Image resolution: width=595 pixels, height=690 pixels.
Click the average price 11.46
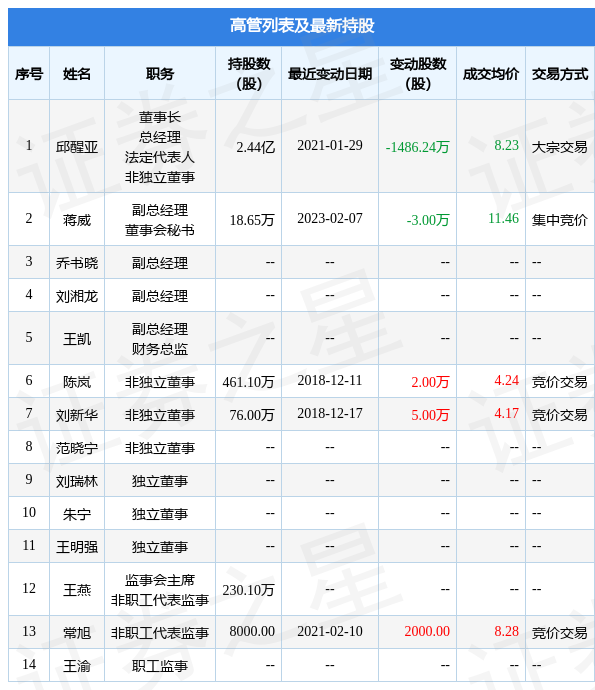tap(503, 218)
